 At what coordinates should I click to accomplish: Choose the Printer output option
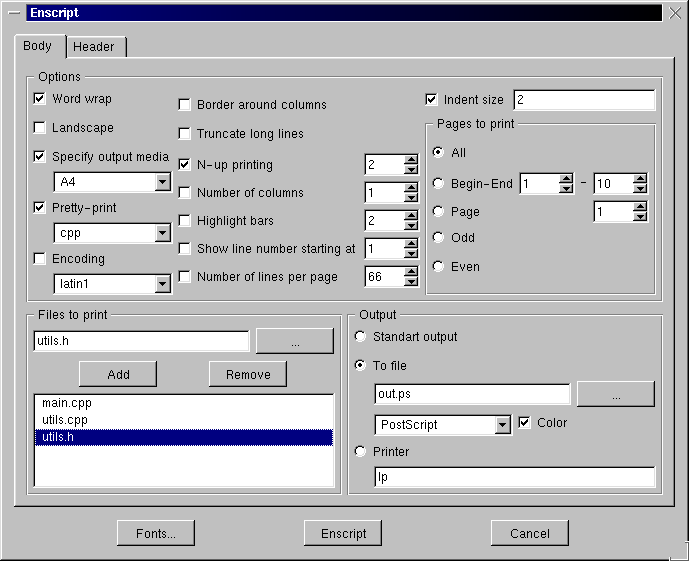coord(361,452)
